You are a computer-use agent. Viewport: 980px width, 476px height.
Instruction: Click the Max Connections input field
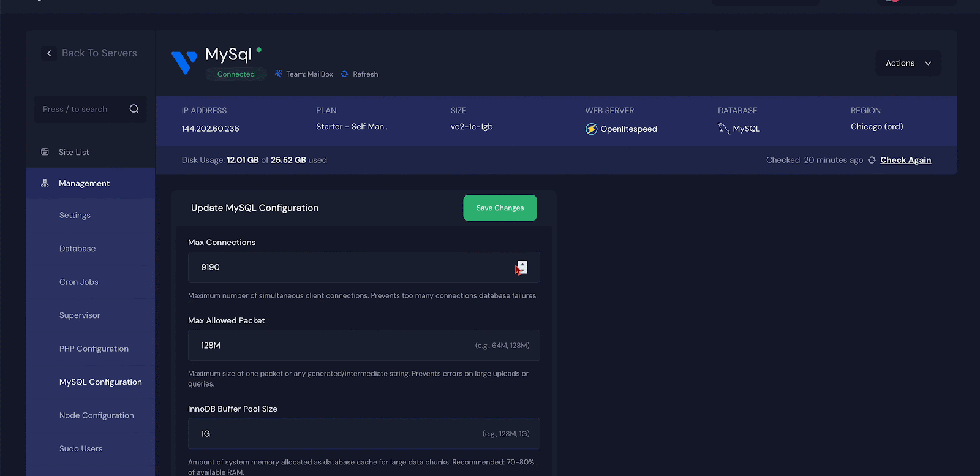[x=364, y=267]
